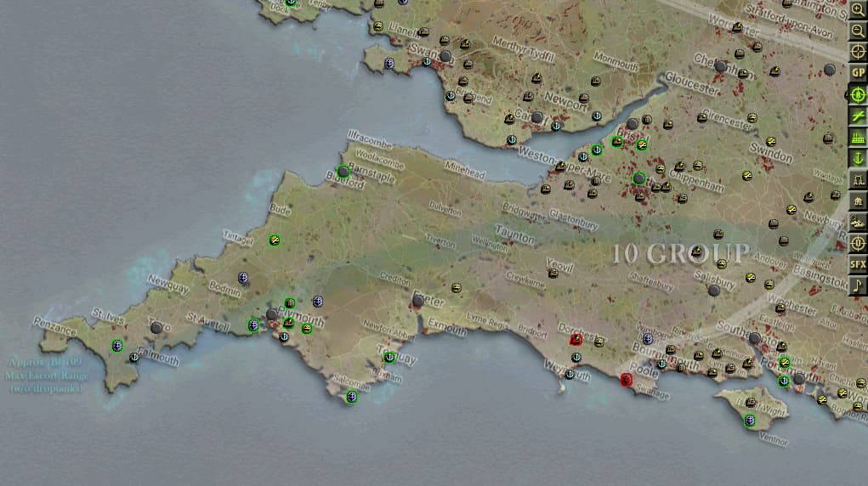Click the Ilfracombe town label
Screen dimensions: 868x486
pos(370,140)
